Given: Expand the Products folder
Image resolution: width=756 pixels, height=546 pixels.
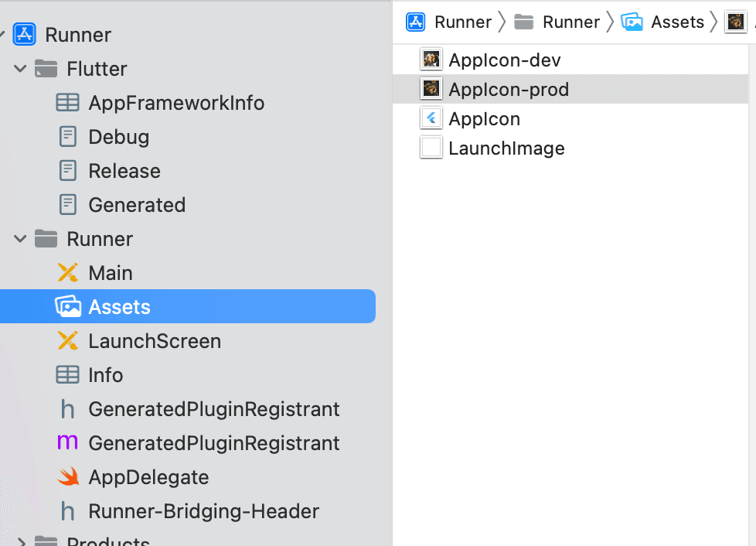Looking at the screenshot, I should tap(21, 542).
